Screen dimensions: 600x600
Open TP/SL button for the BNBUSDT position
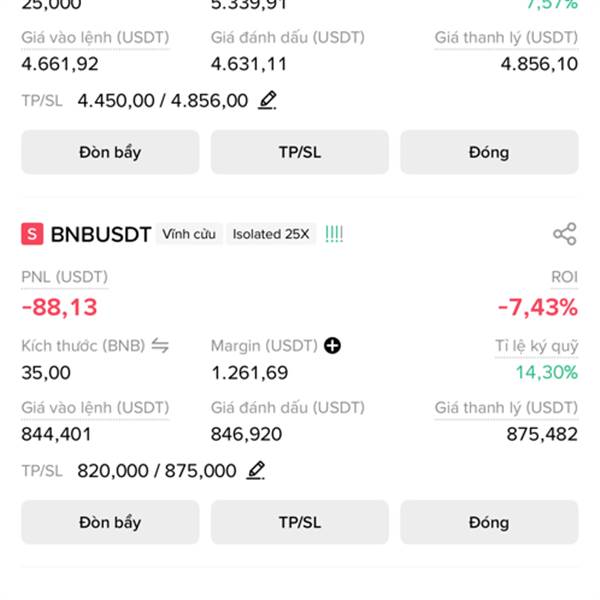point(300,522)
